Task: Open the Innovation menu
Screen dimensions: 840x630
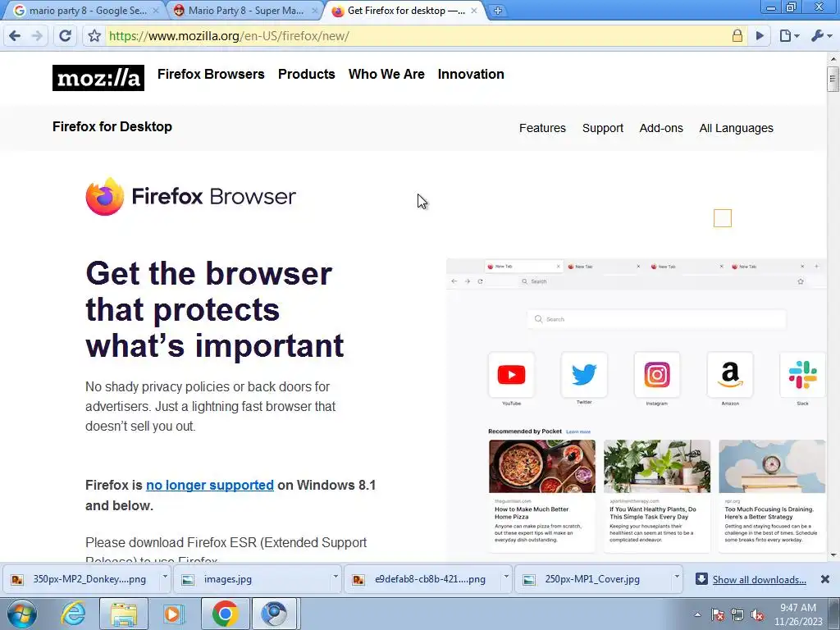Action: pos(471,74)
